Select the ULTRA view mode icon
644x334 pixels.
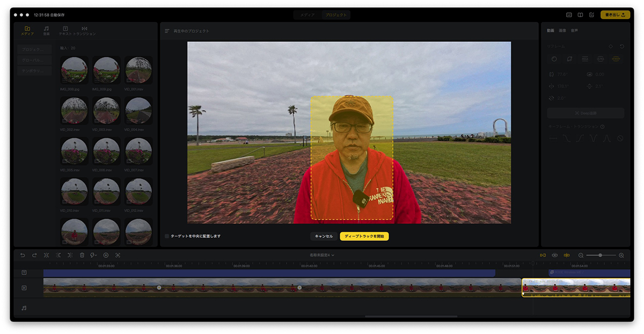[x=601, y=59]
